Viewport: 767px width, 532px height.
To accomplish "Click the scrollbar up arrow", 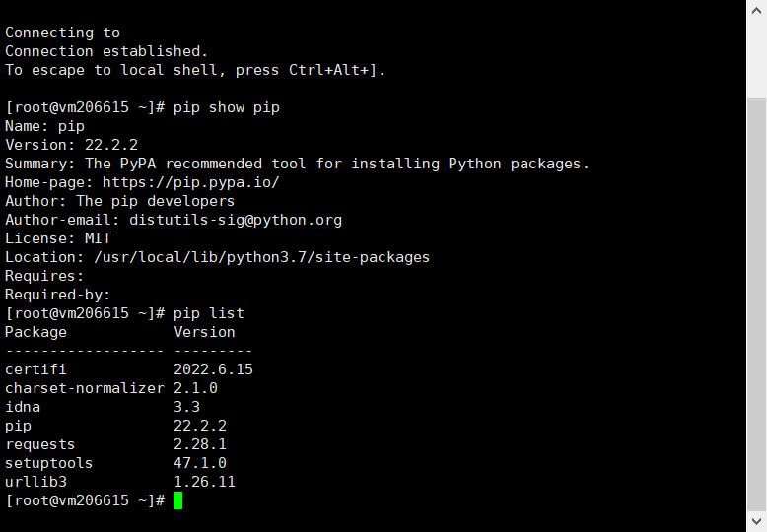I will point(756,11).
